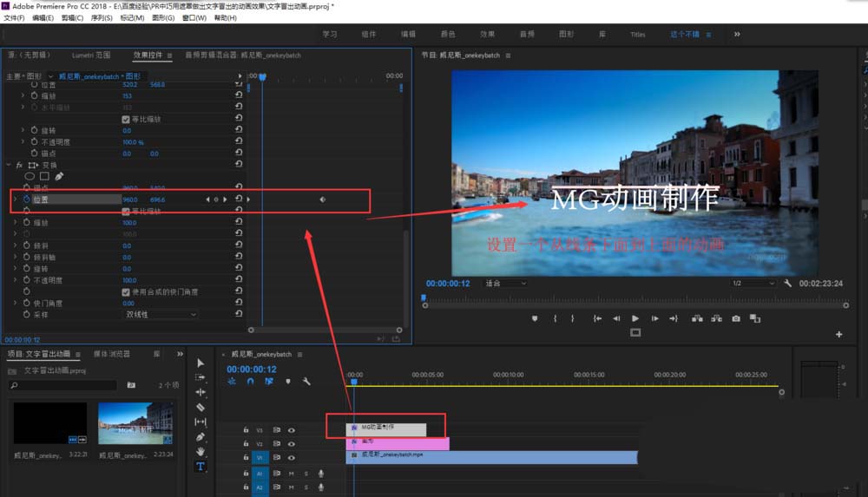Click Export Frame camera icon
Screen dimensions: 868x497
pos(736,318)
